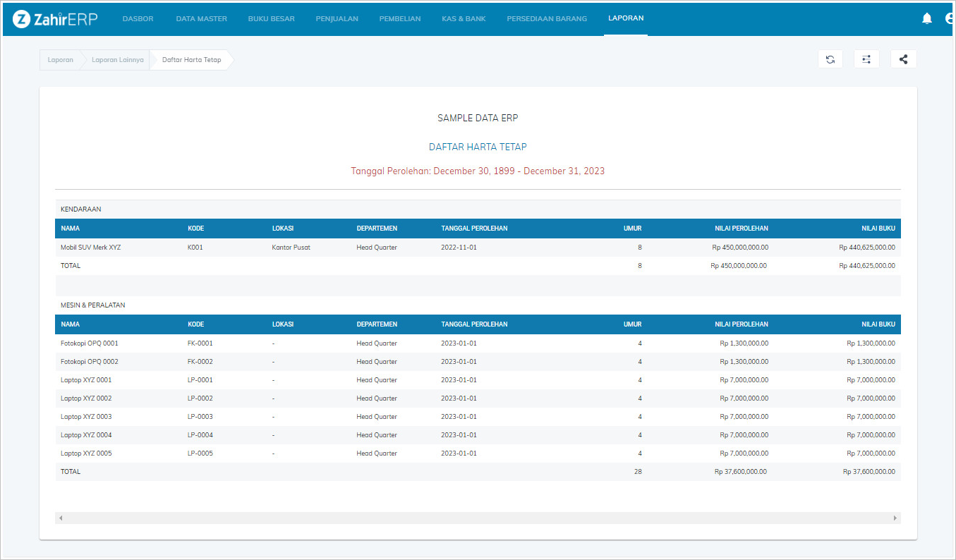Click the refresh report icon
The image size is (956, 560).
point(830,59)
